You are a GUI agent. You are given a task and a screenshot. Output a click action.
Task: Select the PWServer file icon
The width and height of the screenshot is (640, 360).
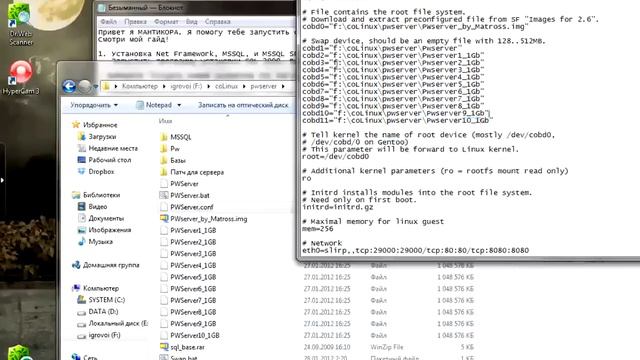pos(164,184)
